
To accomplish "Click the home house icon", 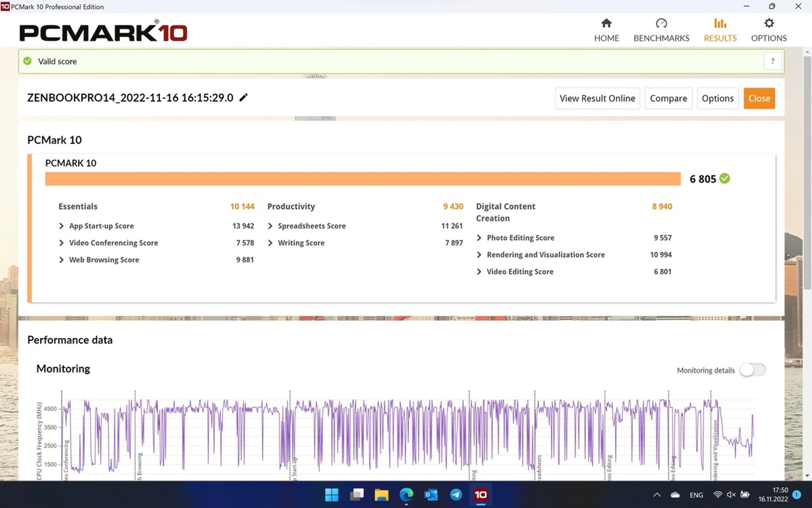I will [606, 23].
